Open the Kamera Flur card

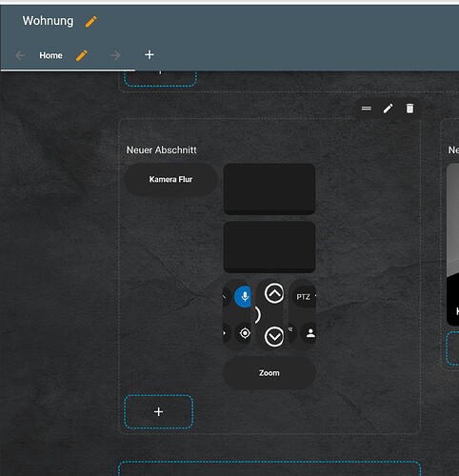(x=170, y=179)
